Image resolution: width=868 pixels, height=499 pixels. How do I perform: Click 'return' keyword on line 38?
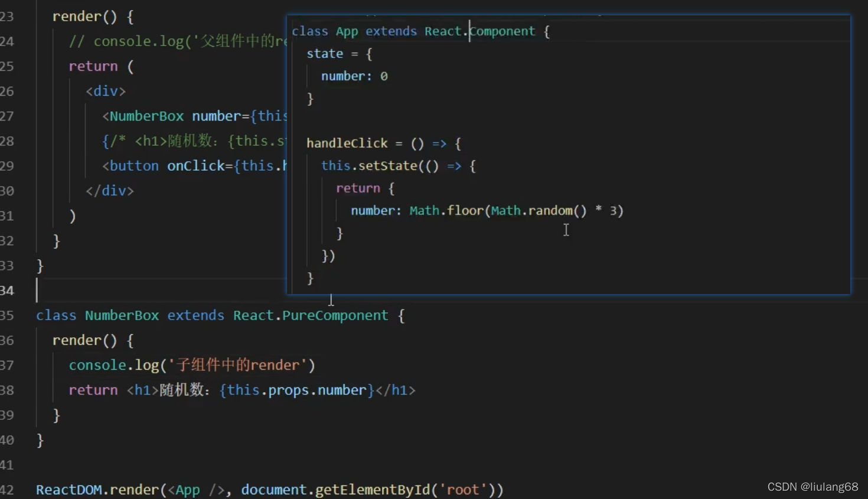(93, 390)
